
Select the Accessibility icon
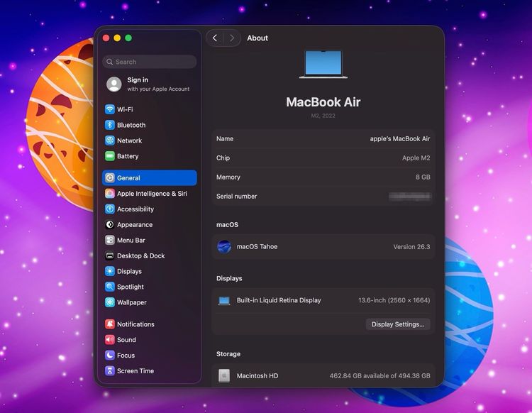pos(109,209)
